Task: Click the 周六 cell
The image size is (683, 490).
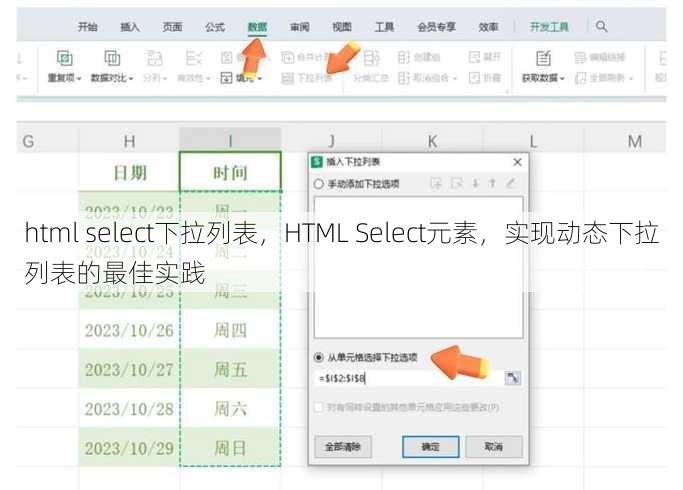Action: point(230,409)
